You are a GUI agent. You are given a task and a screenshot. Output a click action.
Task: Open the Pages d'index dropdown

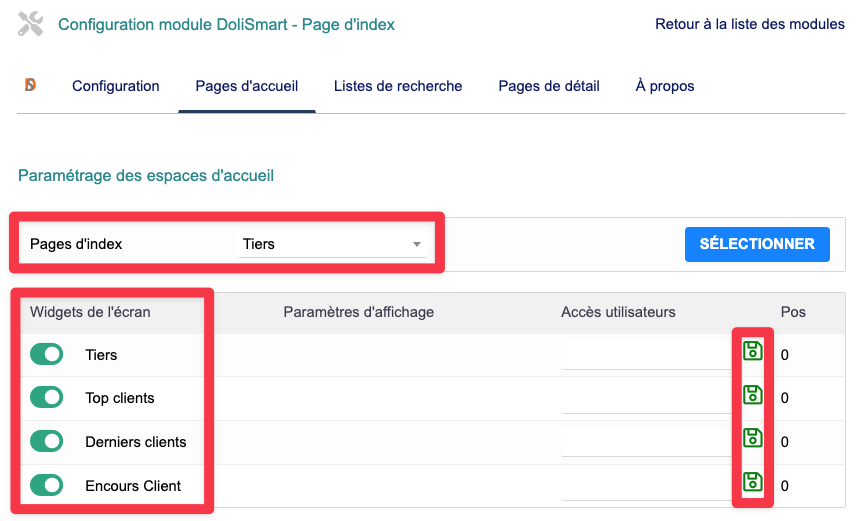332,244
